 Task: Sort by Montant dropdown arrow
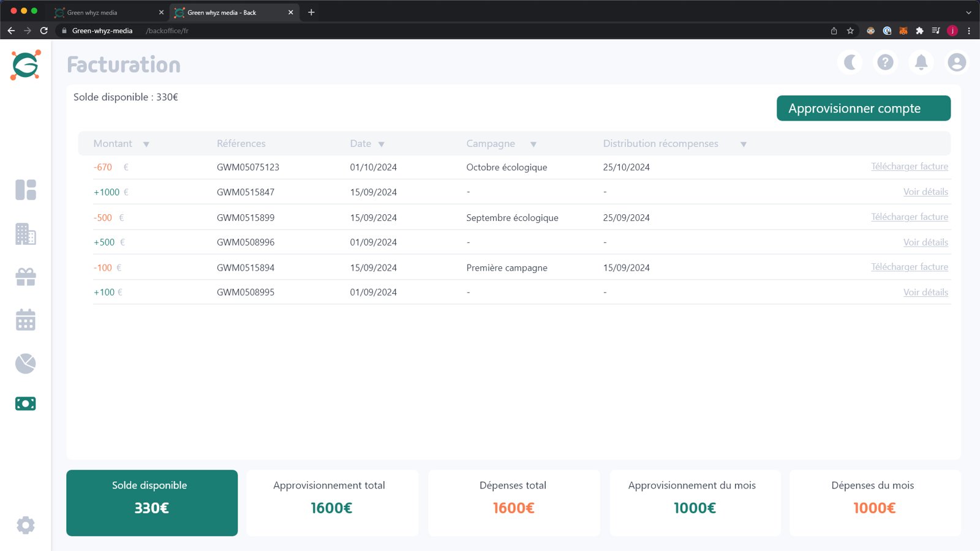[146, 144]
